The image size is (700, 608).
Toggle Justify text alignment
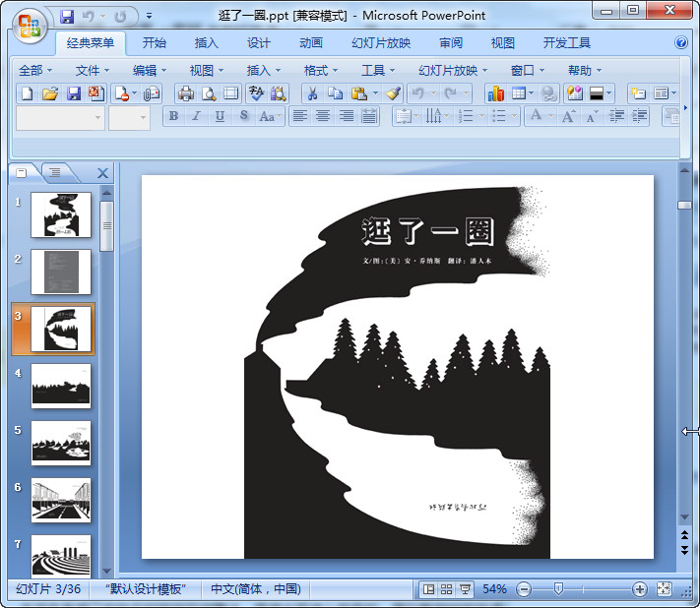click(x=369, y=116)
